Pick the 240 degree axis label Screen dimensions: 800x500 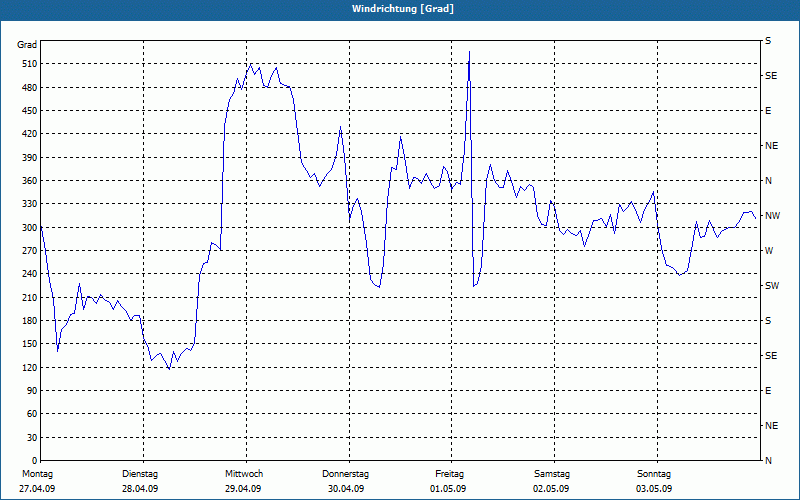pyautogui.click(x=30, y=274)
